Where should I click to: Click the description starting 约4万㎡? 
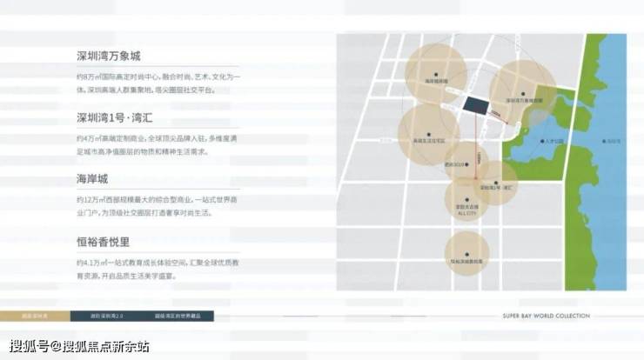(x=157, y=145)
